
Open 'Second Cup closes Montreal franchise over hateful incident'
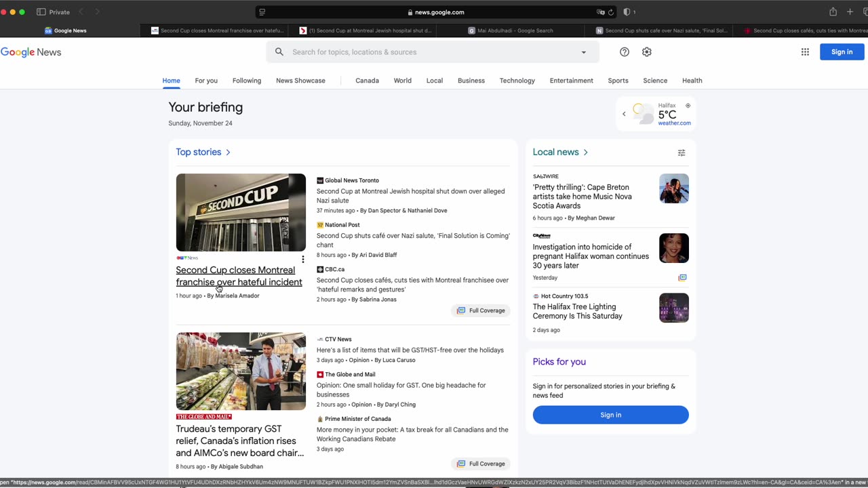click(x=239, y=276)
